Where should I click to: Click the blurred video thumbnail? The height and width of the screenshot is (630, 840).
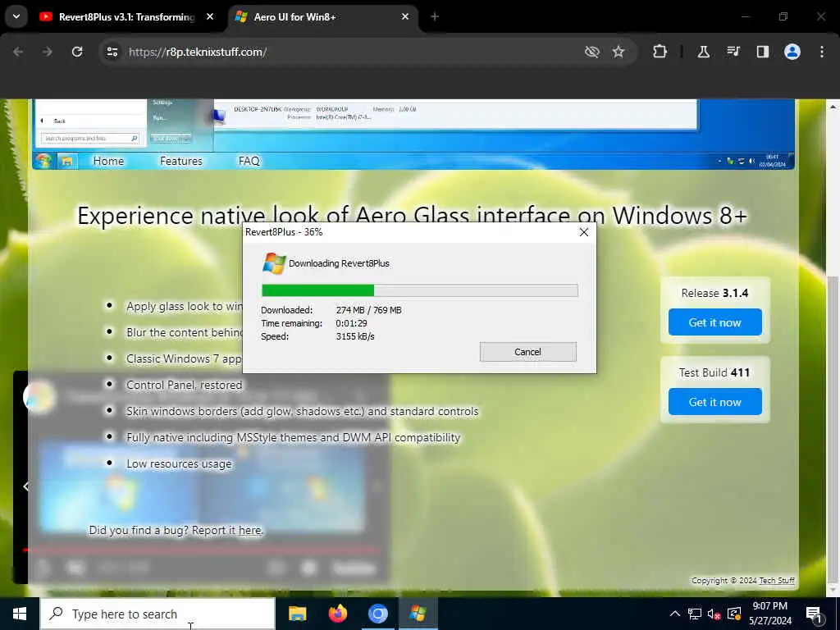(x=201, y=487)
